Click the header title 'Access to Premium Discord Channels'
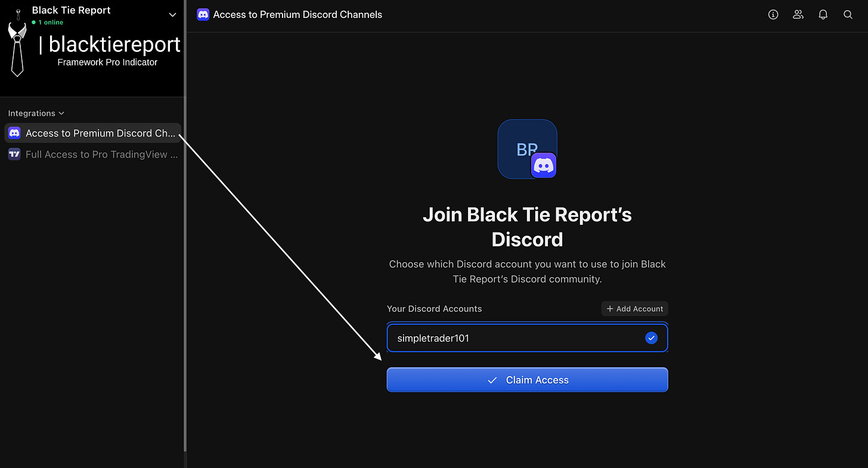Viewport: 868px width, 468px height. (x=297, y=14)
